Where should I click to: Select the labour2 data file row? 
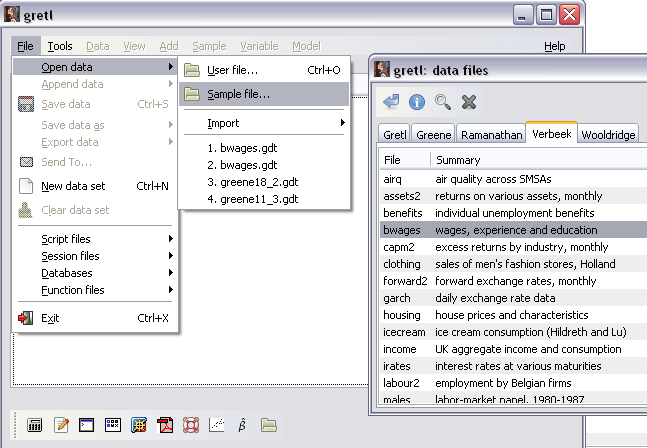click(x=513, y=383)
